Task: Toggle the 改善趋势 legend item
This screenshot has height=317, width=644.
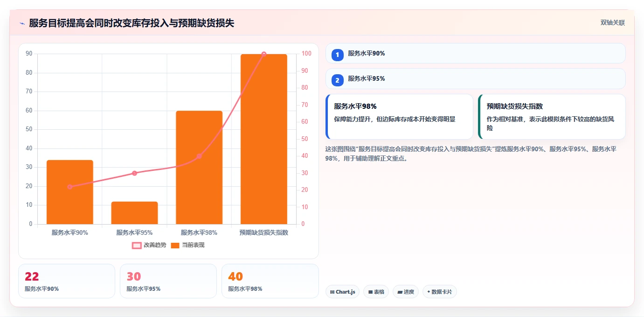Action: [x=149, y=245]
